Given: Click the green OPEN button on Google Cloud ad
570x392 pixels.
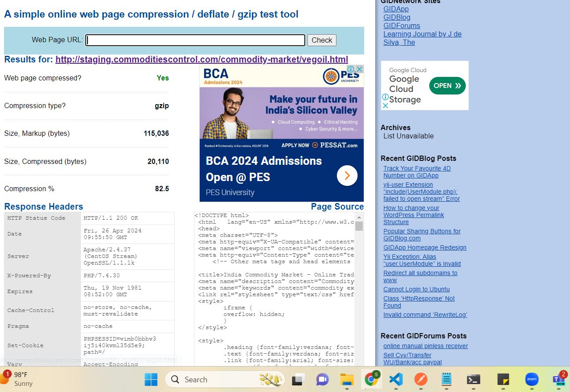Looking at the screenshot, I should (447, 86).
